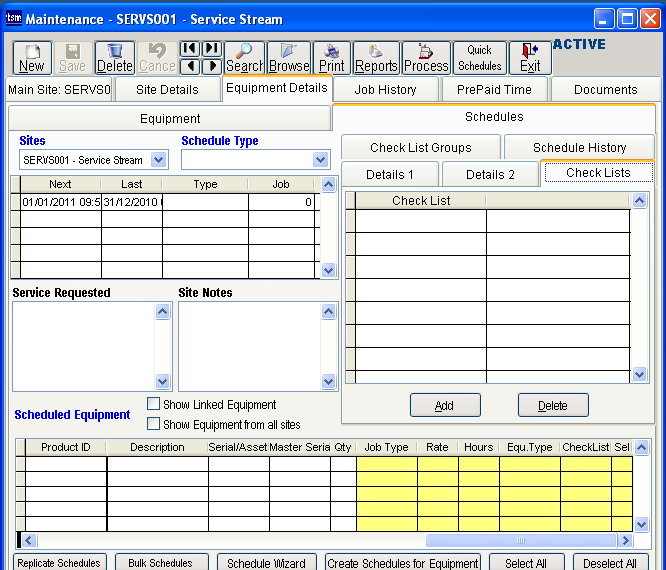
Task: Expand the Sites dropdown
Action: [158, 160]
